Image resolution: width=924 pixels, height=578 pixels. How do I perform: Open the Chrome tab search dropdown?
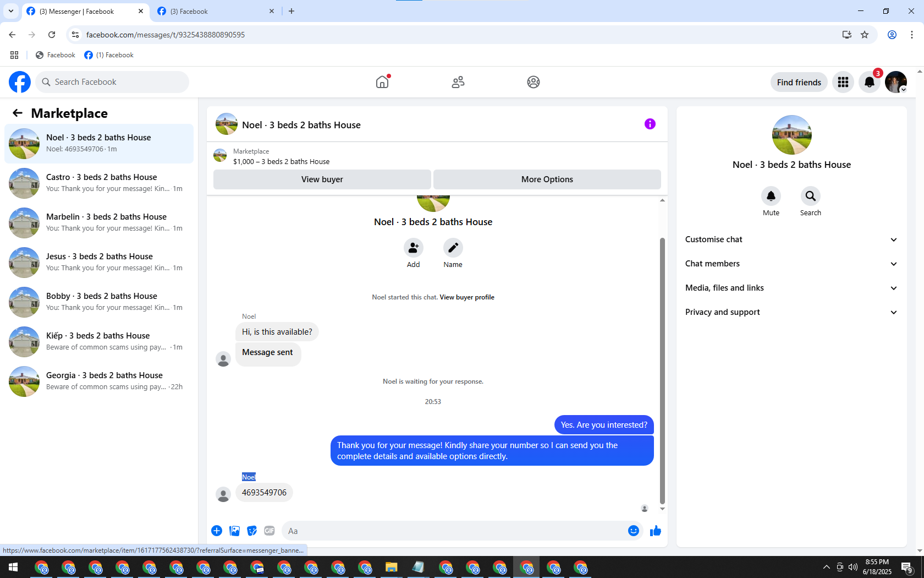click(x=11, y=11)
